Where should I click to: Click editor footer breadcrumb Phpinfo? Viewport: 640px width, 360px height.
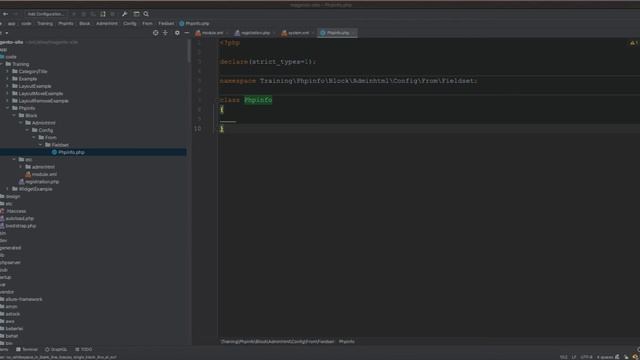point(347,342)
